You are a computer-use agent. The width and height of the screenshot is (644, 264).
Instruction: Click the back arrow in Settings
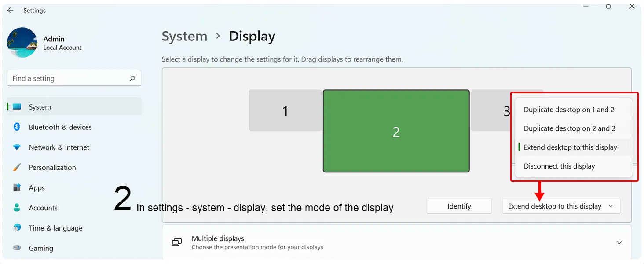point(11,11)
